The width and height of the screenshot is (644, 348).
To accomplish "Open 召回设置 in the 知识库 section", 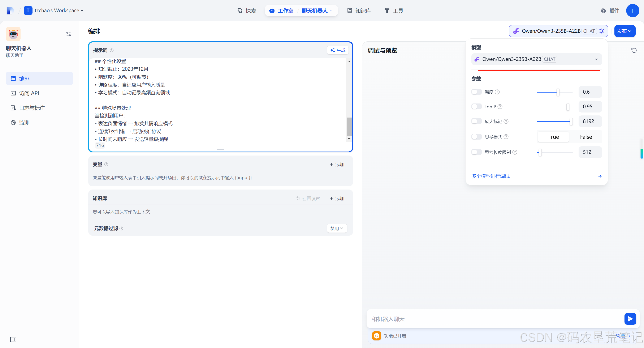I will [x=308, y=198].
